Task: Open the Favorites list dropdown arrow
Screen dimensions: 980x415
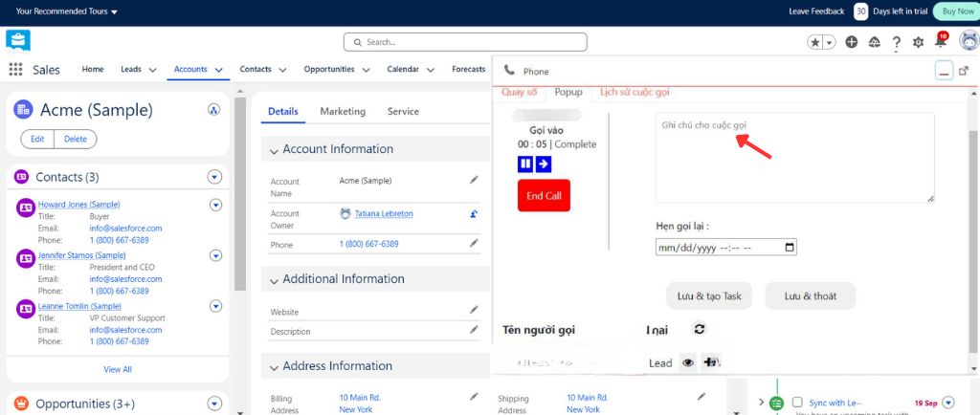Action: pos(830,42)
